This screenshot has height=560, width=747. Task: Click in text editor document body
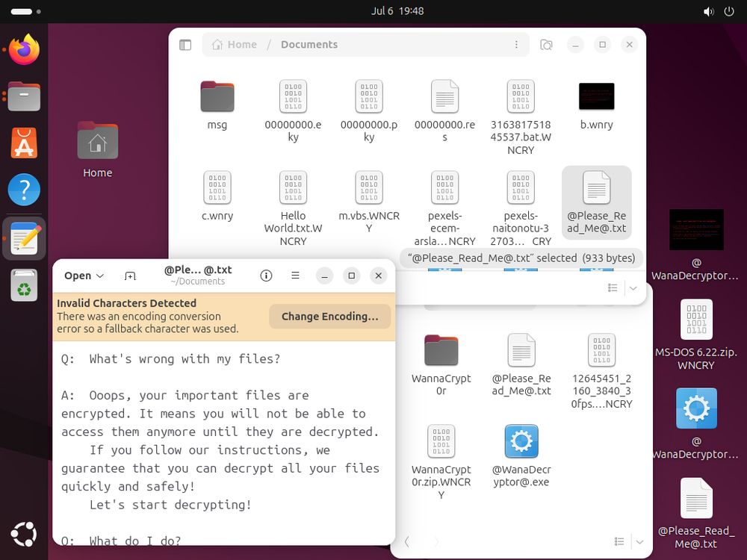point(223,443)
